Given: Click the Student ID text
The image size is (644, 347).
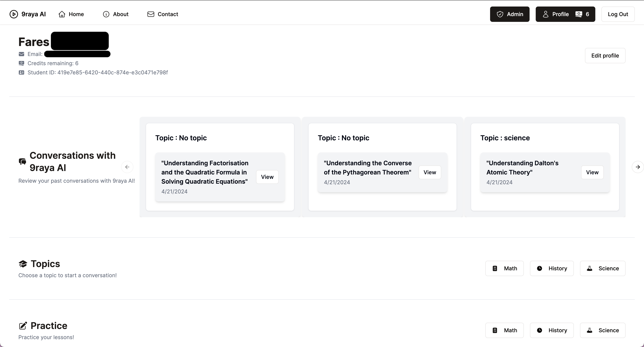Looking at the screenshot, I should pyautogui.click(x=98, y=72).
